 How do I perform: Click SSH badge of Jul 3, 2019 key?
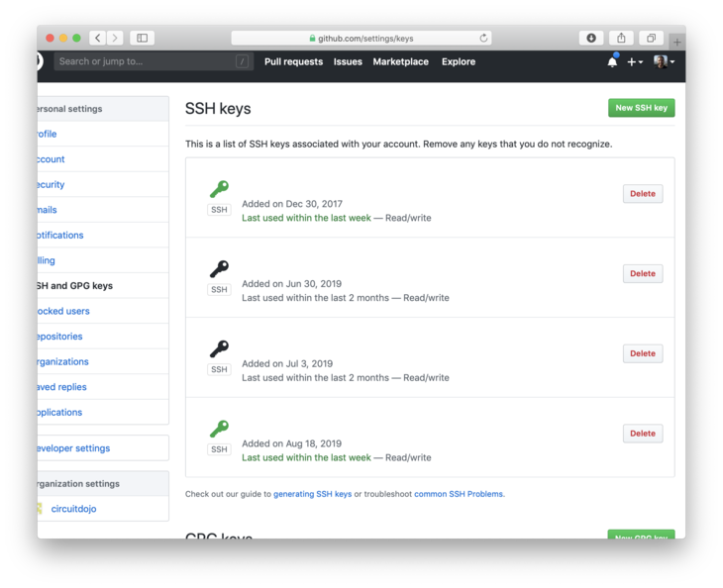pyautogui.click(x=219, y=369)
